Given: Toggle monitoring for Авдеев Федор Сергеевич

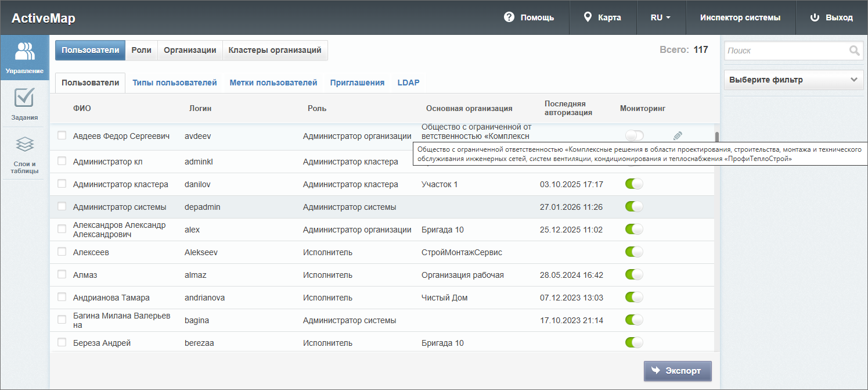Looking at the screenshot, I should (x=634, y=136).
